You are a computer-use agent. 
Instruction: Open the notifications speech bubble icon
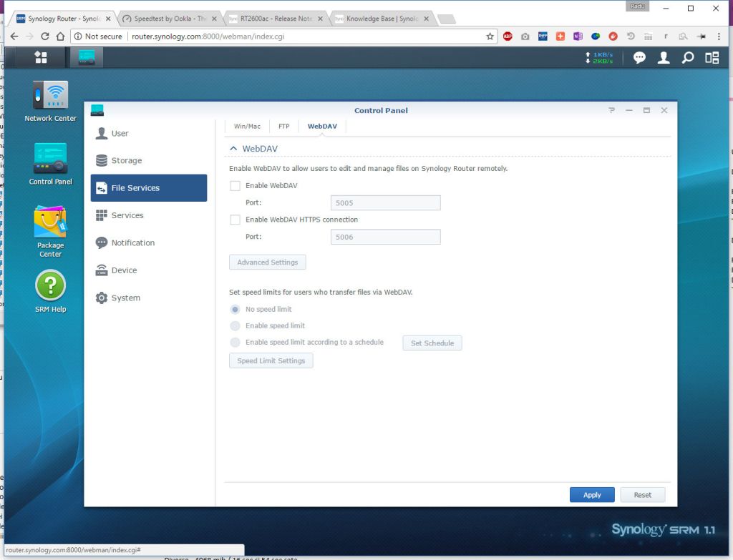[x=639, y=57]
